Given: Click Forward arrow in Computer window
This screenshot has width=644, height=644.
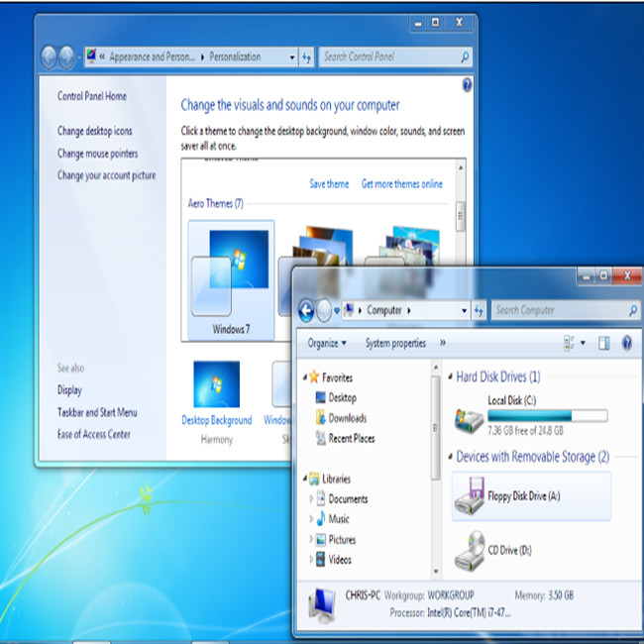Looking at the screenshot, I should [324, 310].
